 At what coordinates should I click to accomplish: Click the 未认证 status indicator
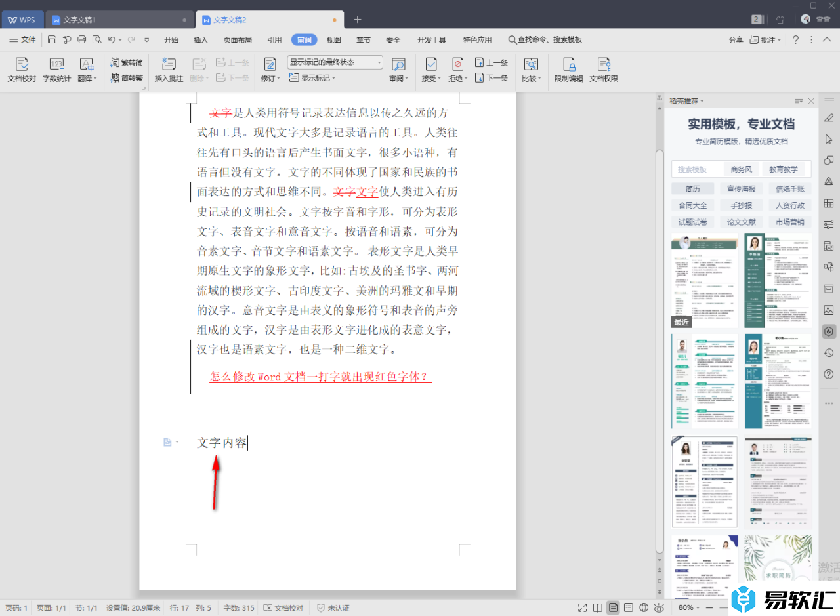click(333, 608)
